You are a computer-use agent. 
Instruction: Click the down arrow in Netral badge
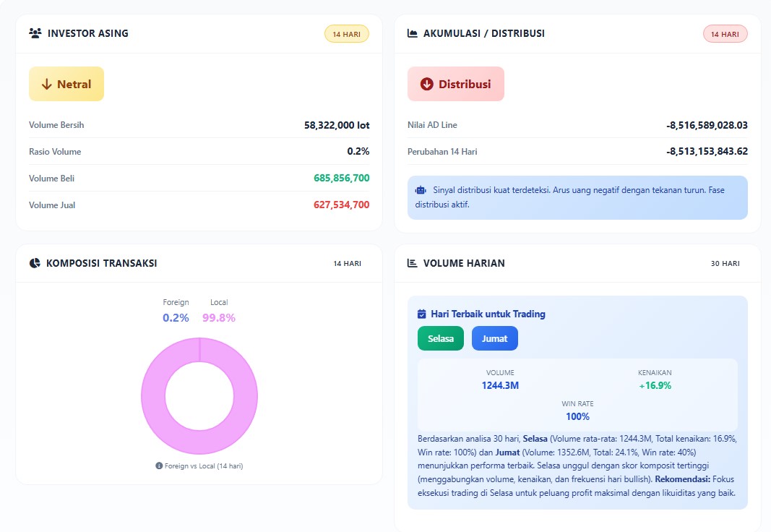[x=47, y=84]
